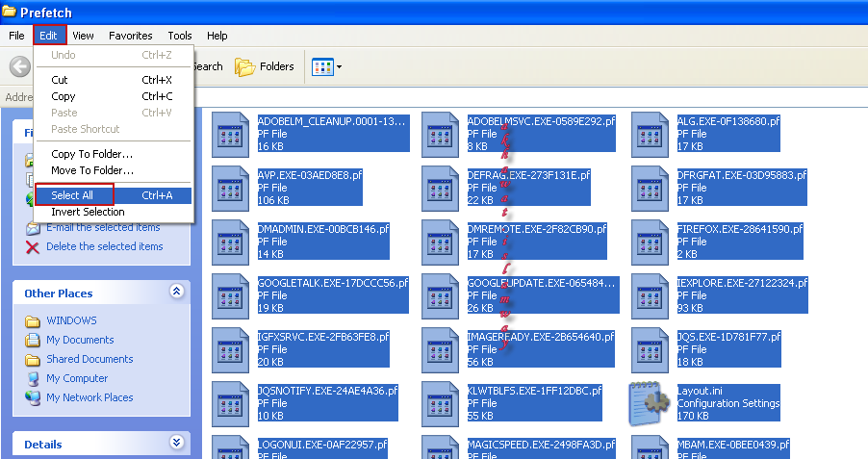This screenshot has width=868, height=459.
Task: Select JQS.EXE-1D781F77.pf file icon
Action: 650,350
